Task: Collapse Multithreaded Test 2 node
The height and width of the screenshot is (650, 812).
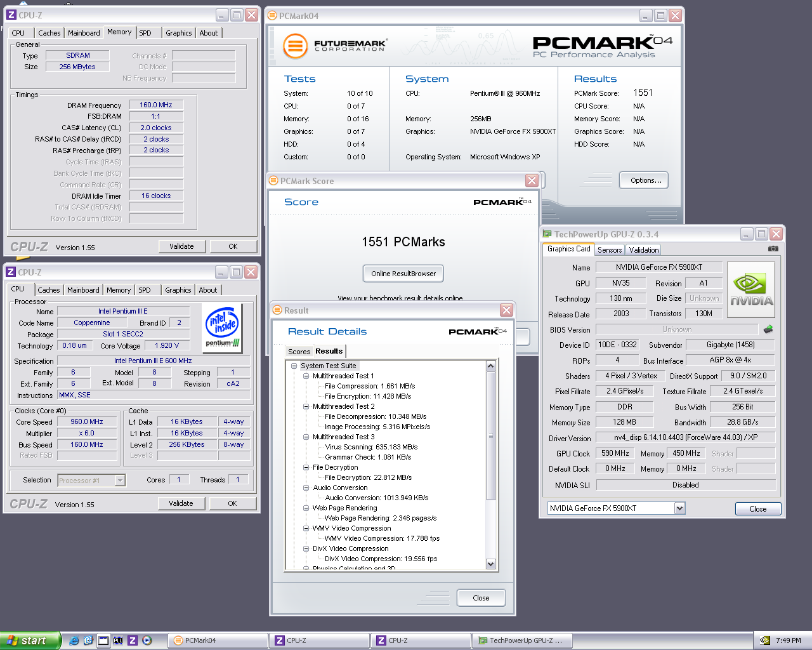Action: [x=306, y=406]
